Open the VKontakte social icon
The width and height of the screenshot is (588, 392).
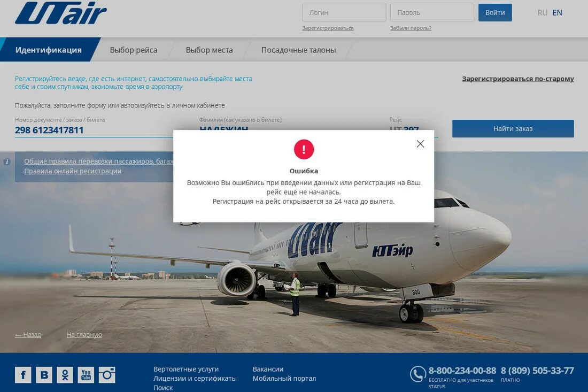44,375
